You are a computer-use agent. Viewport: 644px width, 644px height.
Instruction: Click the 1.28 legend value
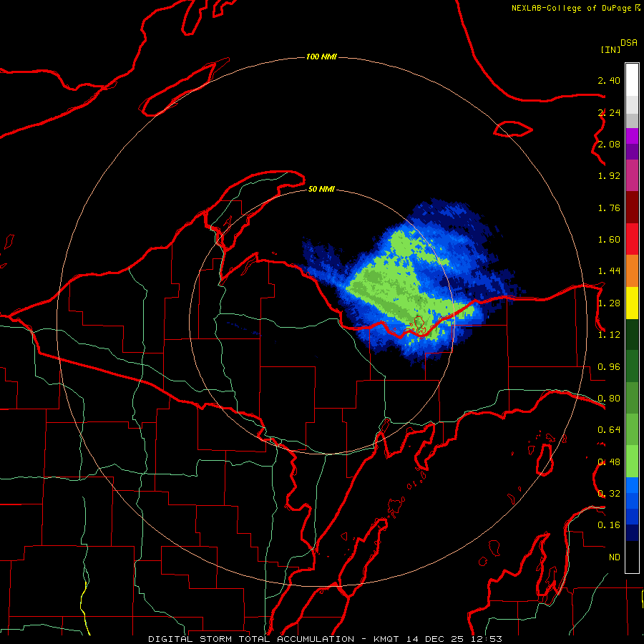tap(609, 303)
